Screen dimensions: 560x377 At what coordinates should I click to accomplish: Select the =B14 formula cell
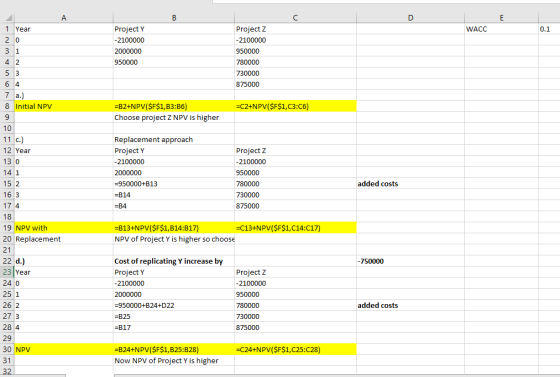click(174, 195)
